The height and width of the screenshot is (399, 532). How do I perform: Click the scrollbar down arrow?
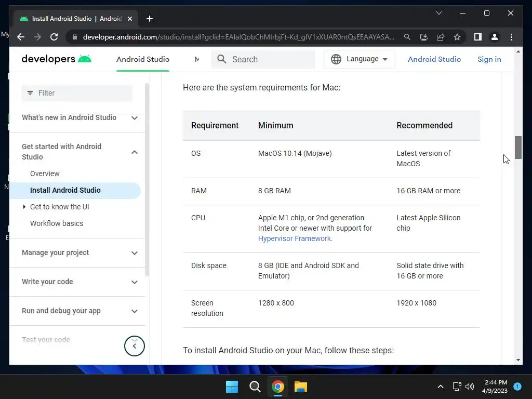coord(518,360)
